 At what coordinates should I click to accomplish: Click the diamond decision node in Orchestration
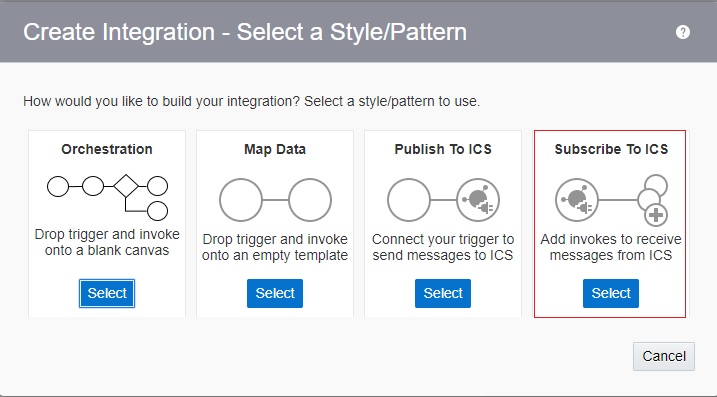[126, 186]
